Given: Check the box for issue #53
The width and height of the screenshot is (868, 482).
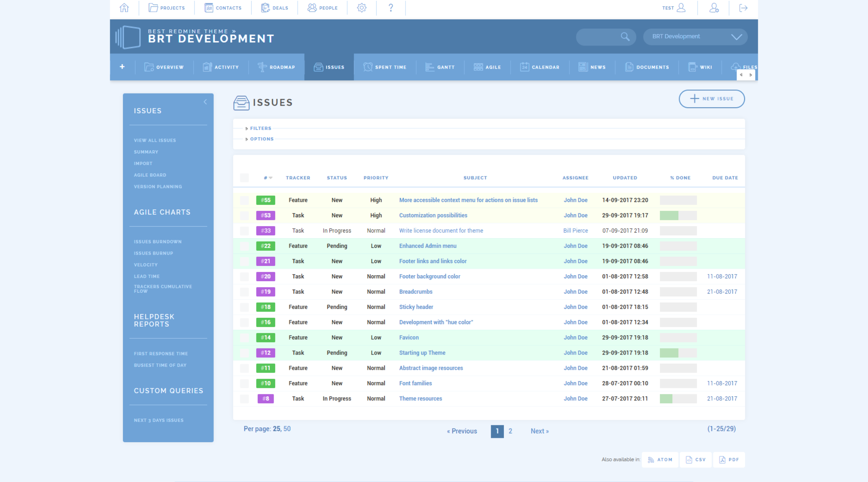Looking at the screenshot, I should [244, 215].
